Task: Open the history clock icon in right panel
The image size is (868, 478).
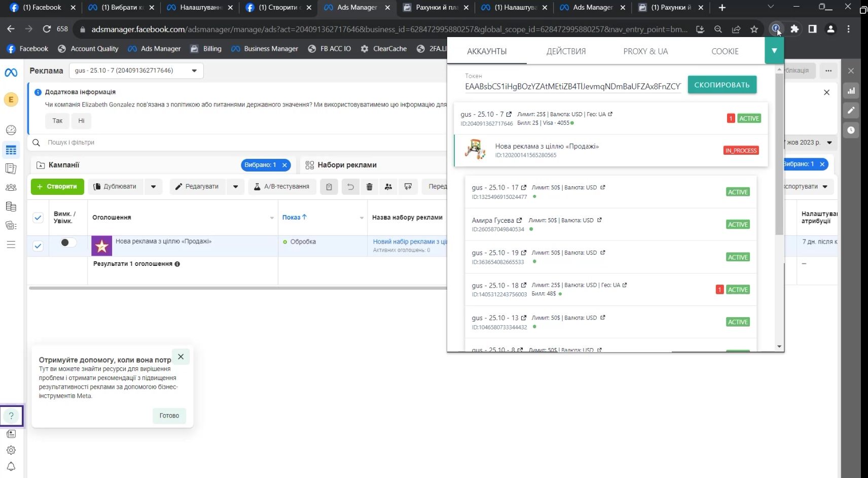Action: click(851, 130)
